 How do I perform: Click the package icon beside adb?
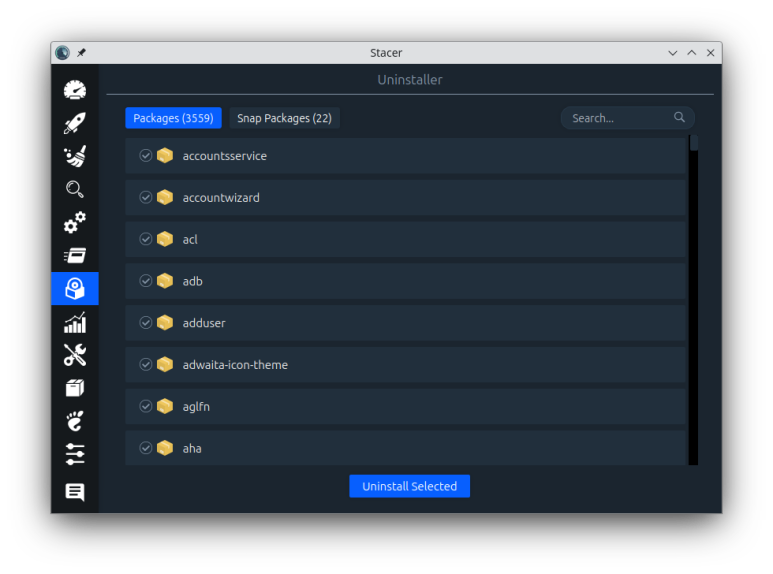[x=165, y=281]
